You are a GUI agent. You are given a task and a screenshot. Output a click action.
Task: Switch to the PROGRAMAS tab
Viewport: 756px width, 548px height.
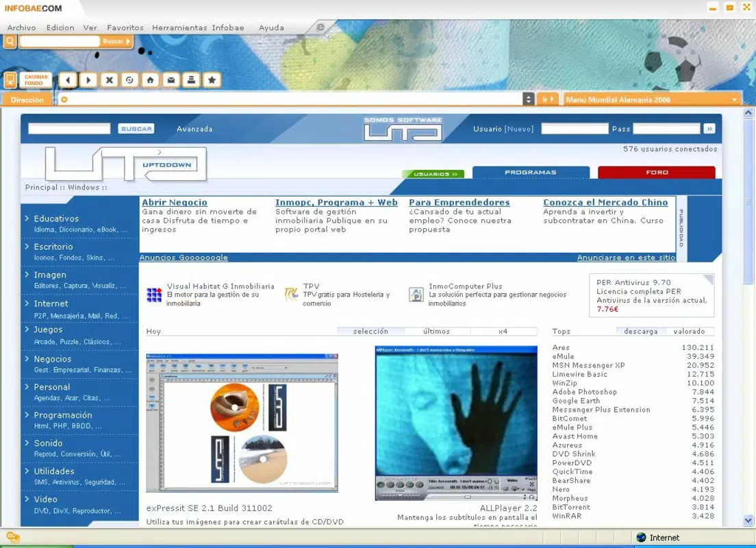click(531, 172)
